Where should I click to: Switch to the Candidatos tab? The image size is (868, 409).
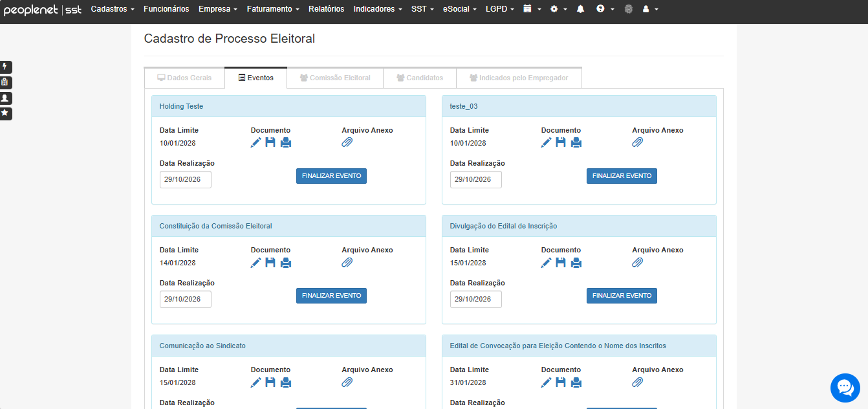[420, 78]
